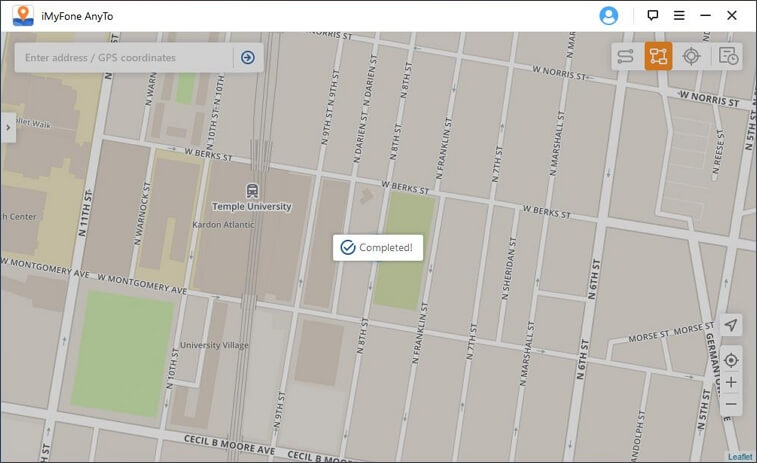Open the user account profile icon
Image resolution: width=757 pixels, height=463 pixels.
(x=608, y=15)
